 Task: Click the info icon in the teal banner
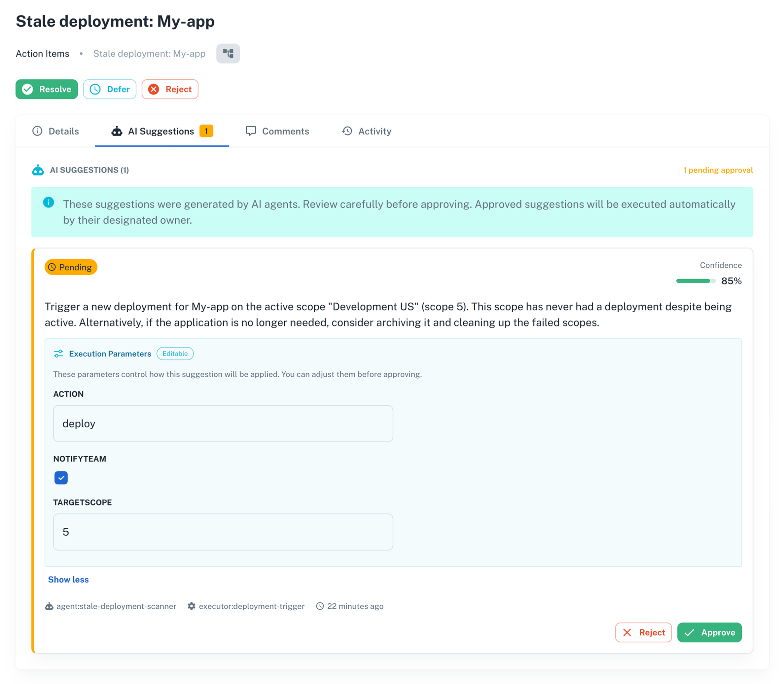(x=49, y=203)
